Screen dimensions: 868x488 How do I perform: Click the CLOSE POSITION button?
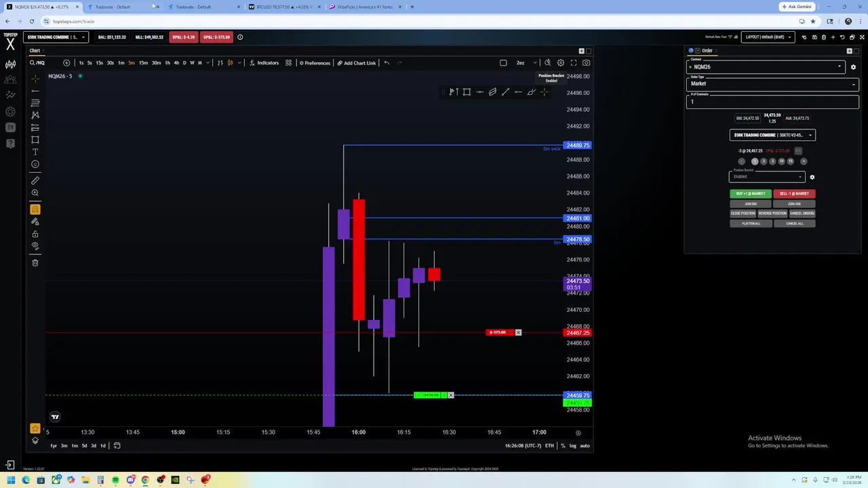click(x=743, y=213)
